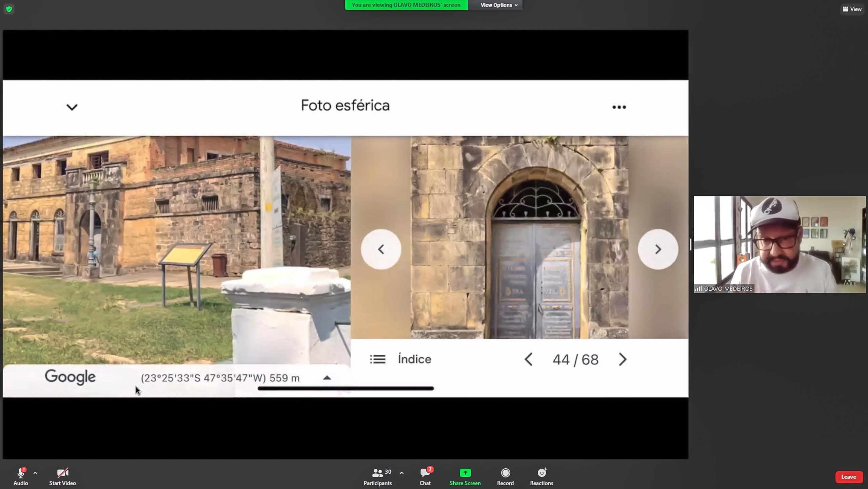
Task: Collapse Foto esférica with down chevron
Action: [72, 107]
